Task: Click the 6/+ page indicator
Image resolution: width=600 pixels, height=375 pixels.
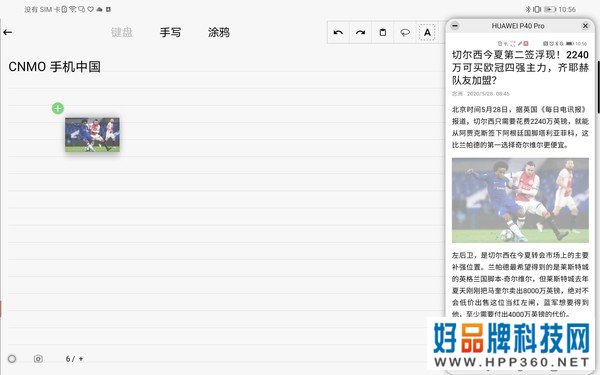Action: click(74, 359)
